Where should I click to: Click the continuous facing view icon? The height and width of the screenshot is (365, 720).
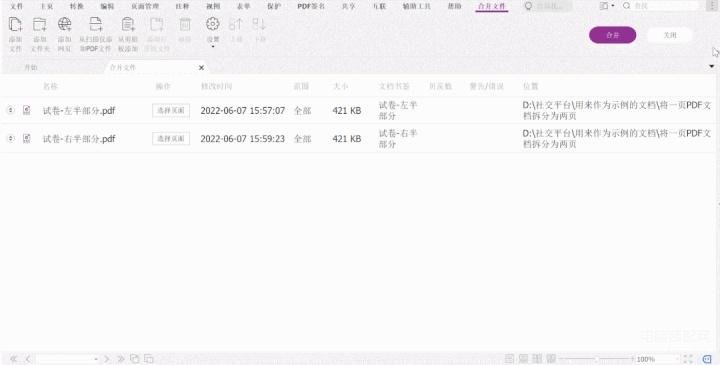(551, 359)
